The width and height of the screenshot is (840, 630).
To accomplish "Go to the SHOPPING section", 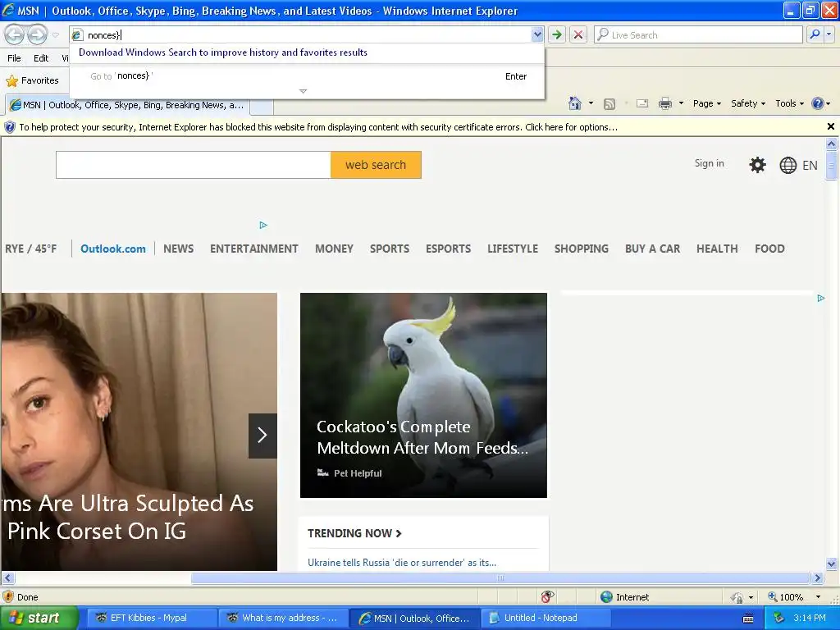I will pyautogui.click(x=582, y=249).
